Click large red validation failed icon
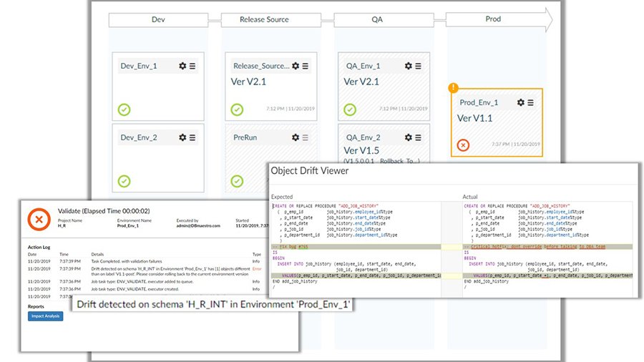644x362 pixels. point(39,219)
